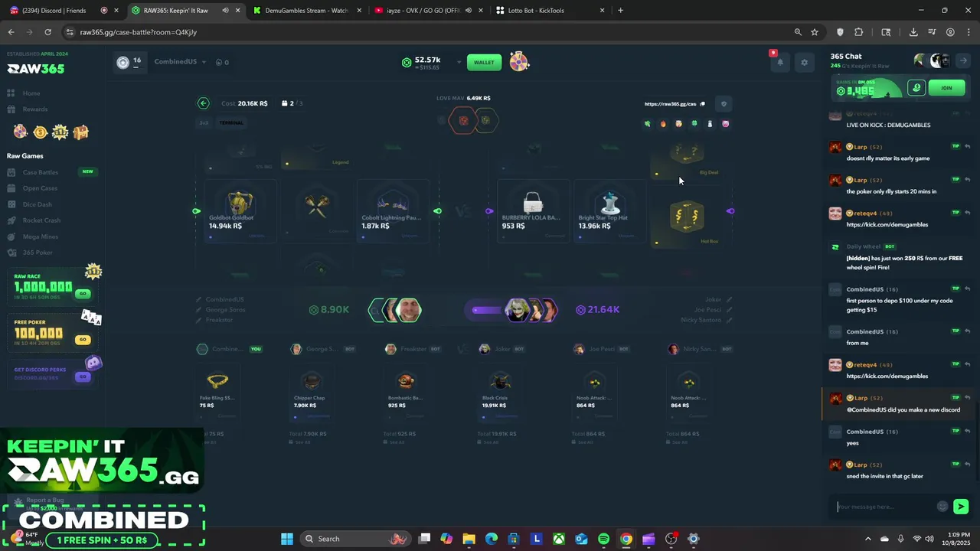This screenshot has height=551, width=980.
Task: Open File Explorer from taskbar
Action: (x=469, y=539)
